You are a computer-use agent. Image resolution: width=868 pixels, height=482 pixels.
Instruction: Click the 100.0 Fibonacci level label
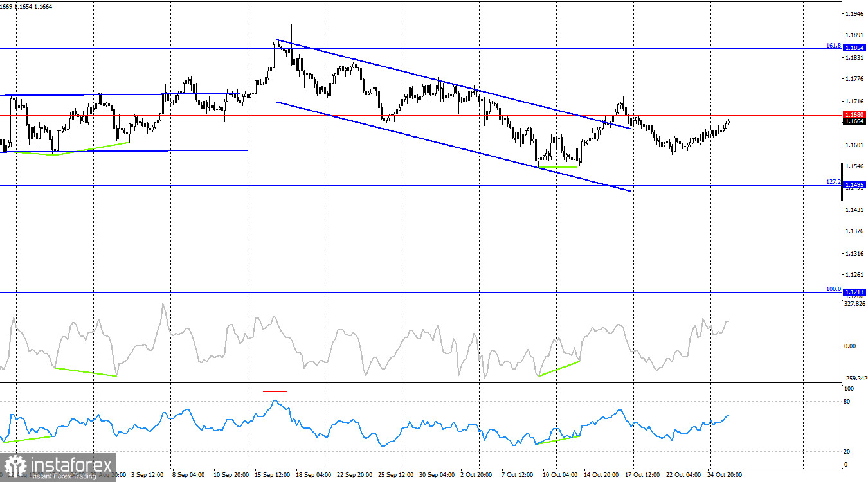click(833, 289)
